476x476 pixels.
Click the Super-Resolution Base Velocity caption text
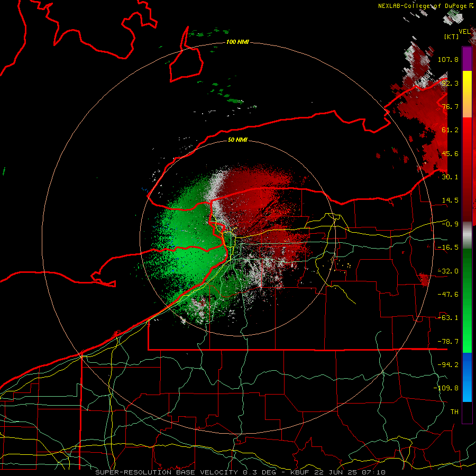pyautogui.click(x=240, y=472)
